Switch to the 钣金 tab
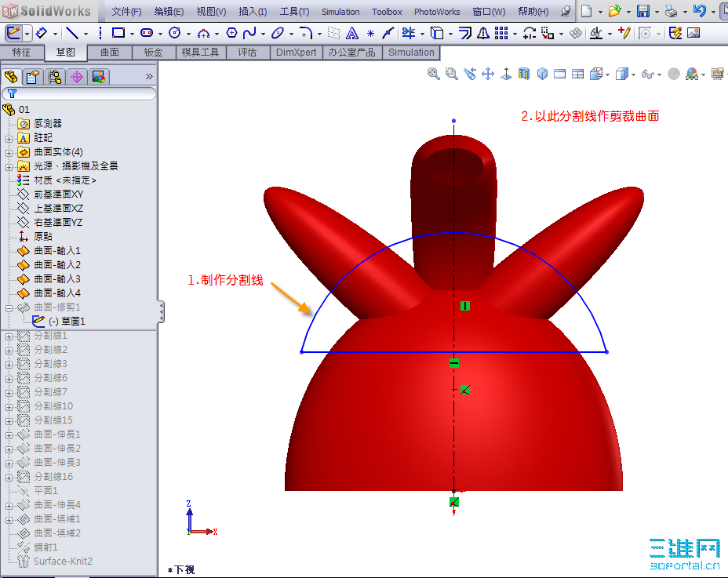 [154, 53]
